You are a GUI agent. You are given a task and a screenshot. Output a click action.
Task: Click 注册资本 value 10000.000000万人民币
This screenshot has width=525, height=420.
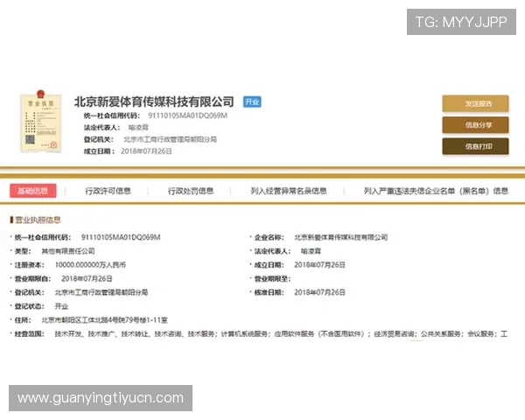90,265
